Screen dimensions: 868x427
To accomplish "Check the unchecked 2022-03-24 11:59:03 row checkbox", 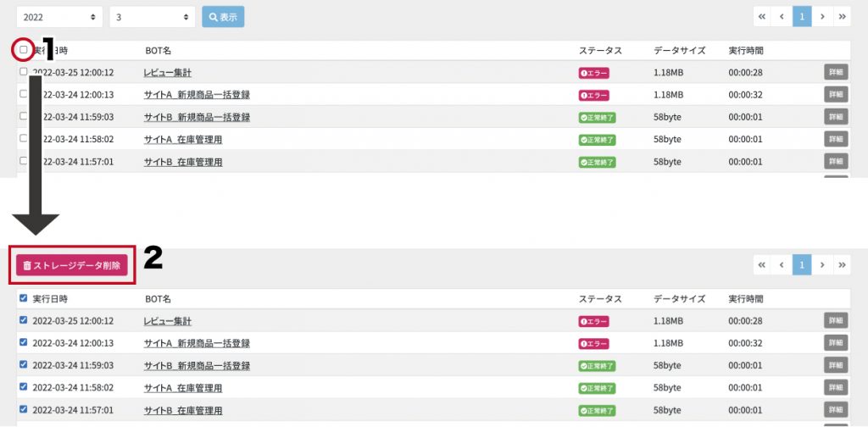I will 23,115.
